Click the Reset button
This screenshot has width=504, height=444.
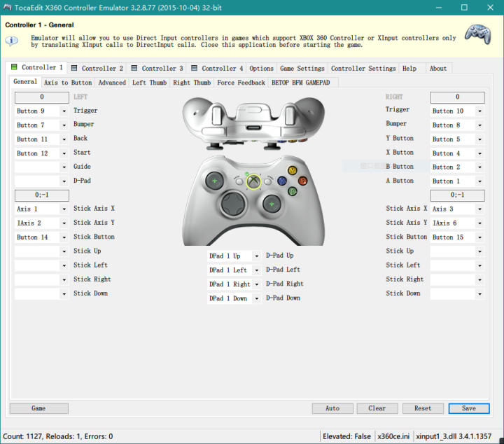[x=423, y=408]
